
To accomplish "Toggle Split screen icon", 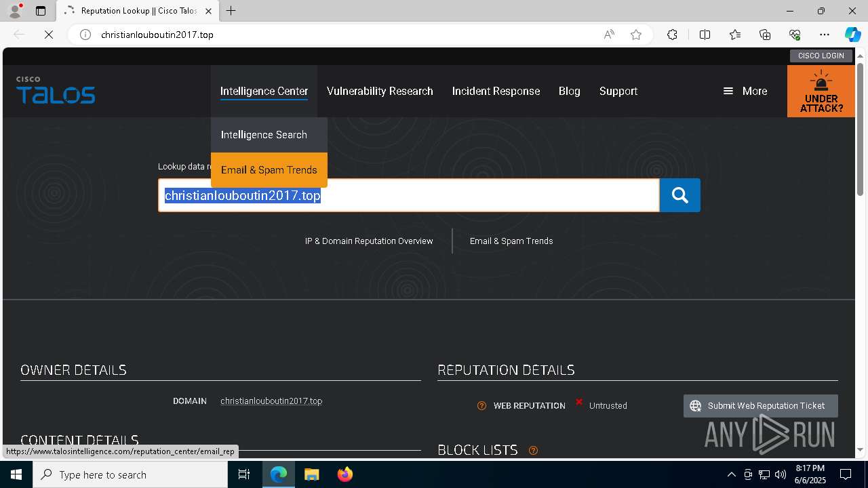I will pos(705,35).
